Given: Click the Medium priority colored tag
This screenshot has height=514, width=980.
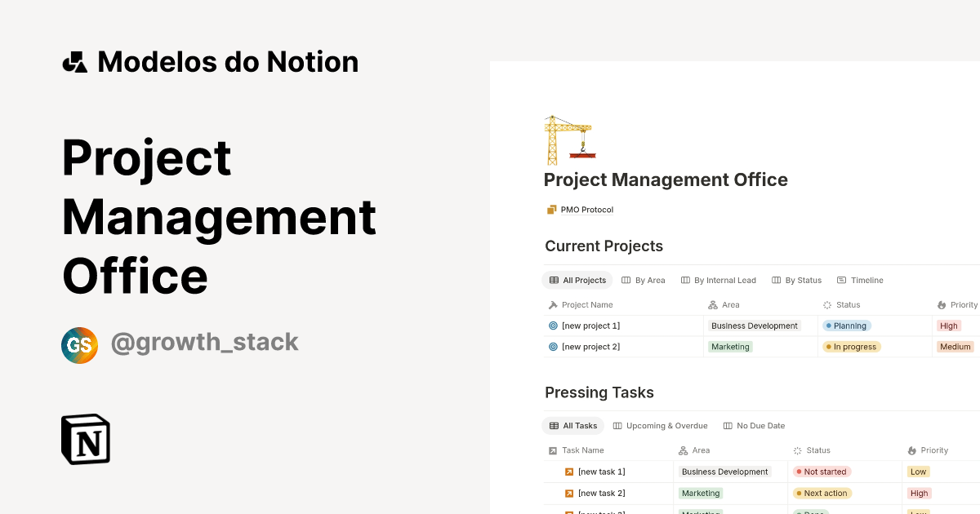Looking at the screenshot, I should 955,347.
